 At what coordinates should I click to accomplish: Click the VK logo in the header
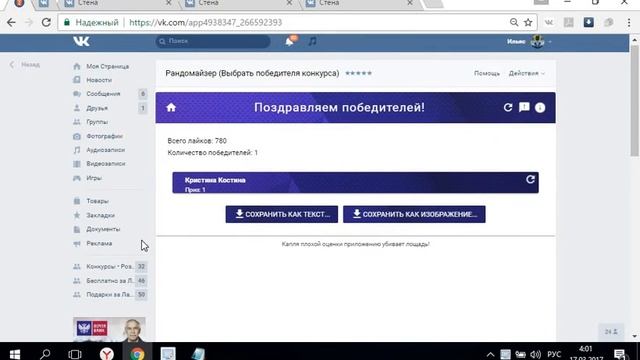point(81,41)
